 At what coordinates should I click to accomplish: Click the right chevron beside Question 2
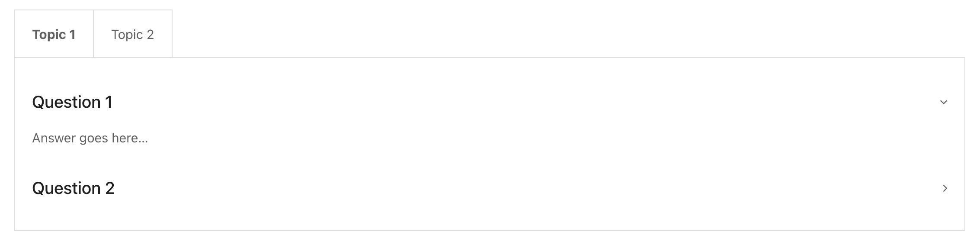945,188
